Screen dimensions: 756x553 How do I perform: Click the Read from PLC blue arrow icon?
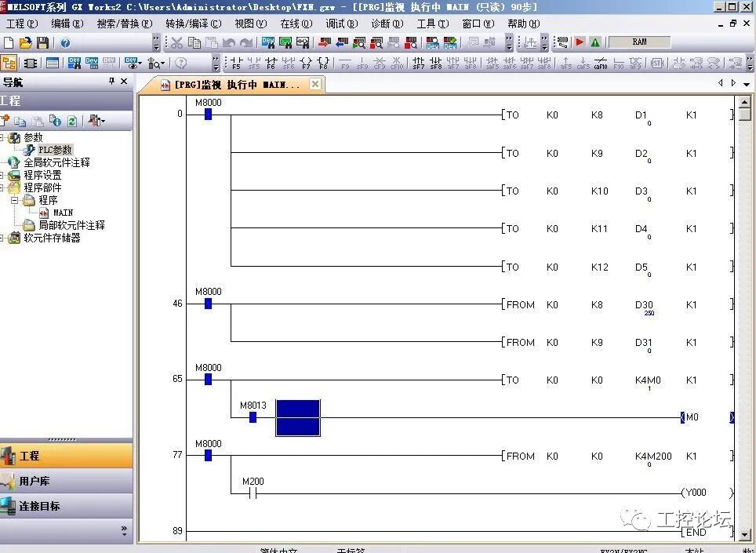341,43
